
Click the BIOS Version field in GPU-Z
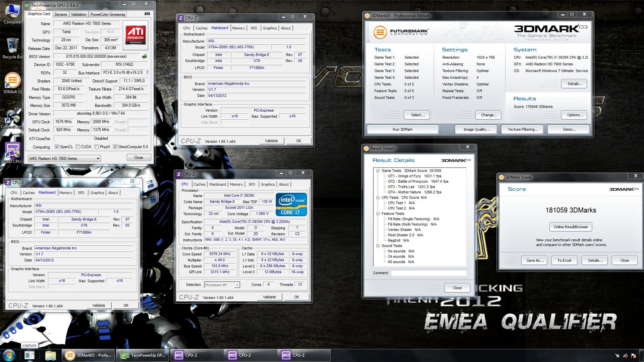pyautogui.click(x=96, y=56)
